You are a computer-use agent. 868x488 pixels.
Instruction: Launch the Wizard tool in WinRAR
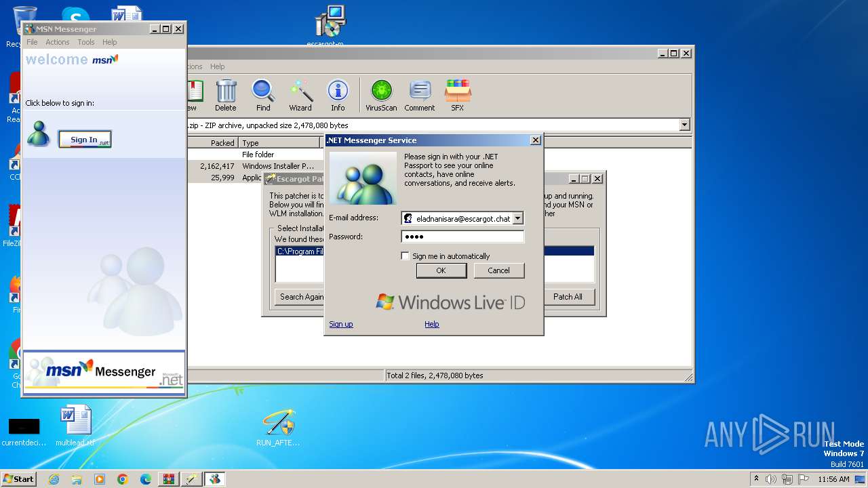[300, 95]
